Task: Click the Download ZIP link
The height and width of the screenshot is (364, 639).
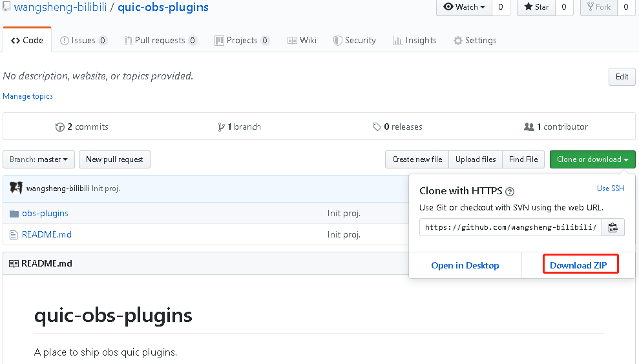Action: [x=578, y=265]
